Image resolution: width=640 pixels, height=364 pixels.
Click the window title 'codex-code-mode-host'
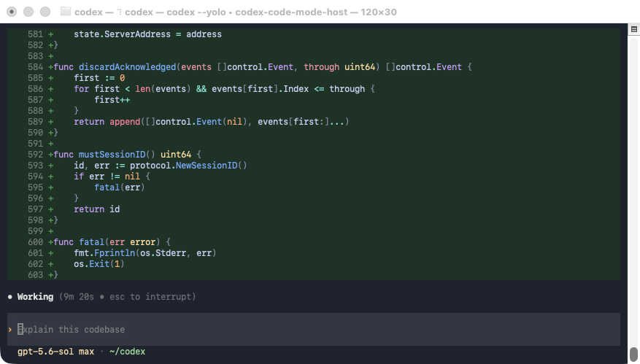291,12
